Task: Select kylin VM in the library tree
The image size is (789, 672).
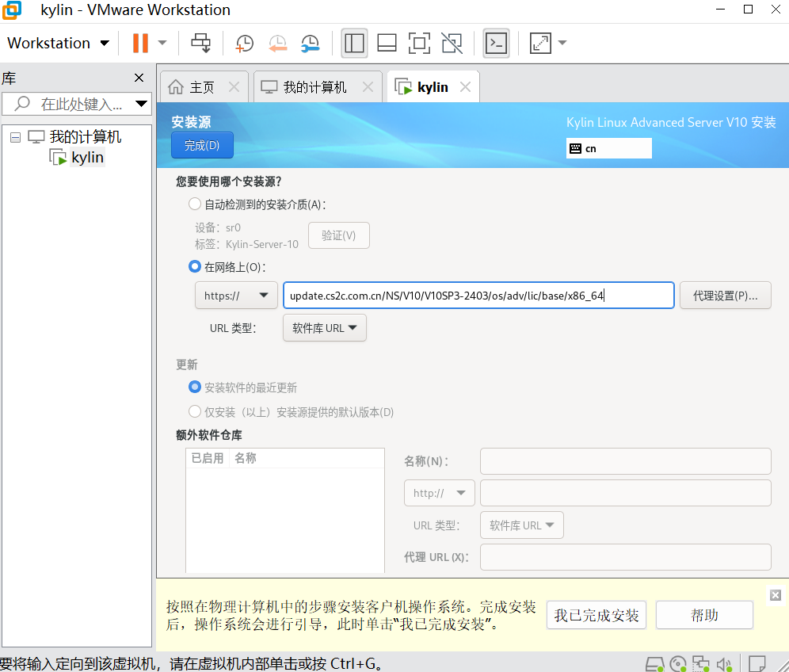Action: (87, 158)
